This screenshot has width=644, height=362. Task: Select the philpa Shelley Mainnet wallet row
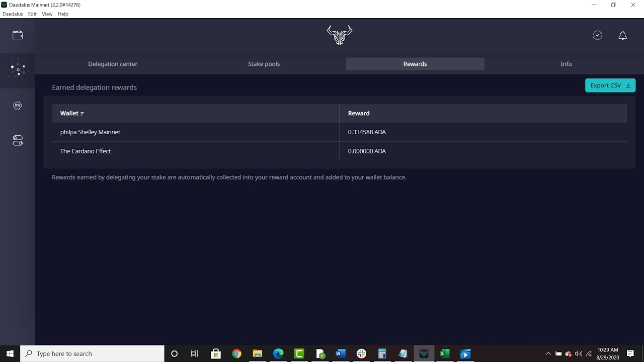click(340, 132)
